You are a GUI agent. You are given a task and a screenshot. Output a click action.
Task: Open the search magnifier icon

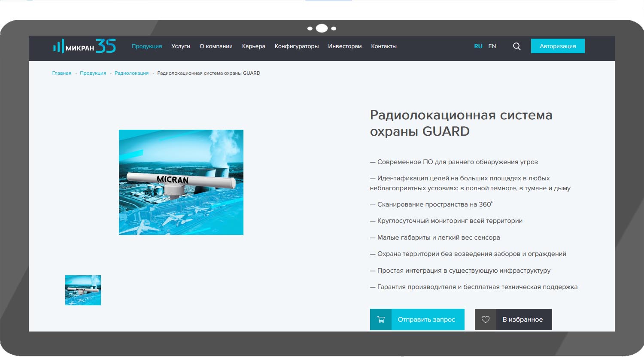pos(516,46)
